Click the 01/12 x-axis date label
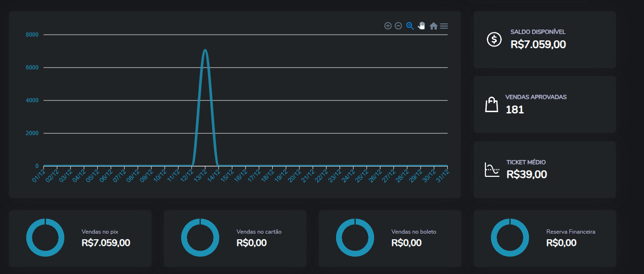The image size is (644, 274). [x=39, y=175]
